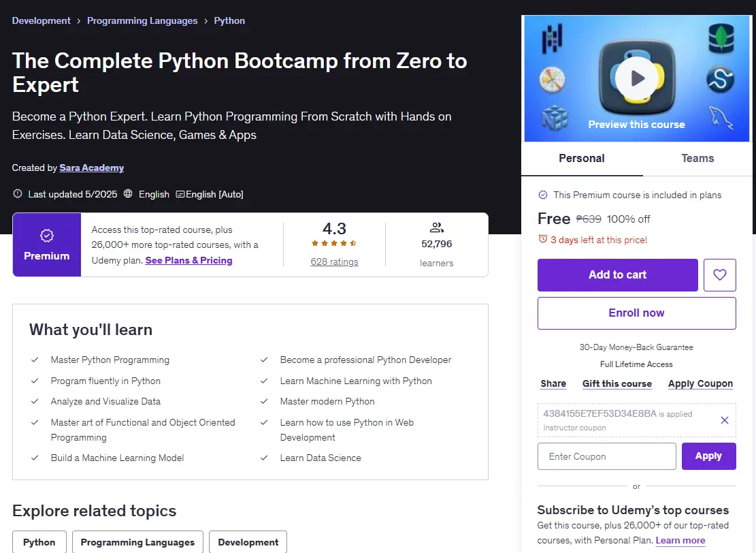Open Learn more about Personal Plan
The height and width of the screenshot is (553, 756).
(680, 541)
